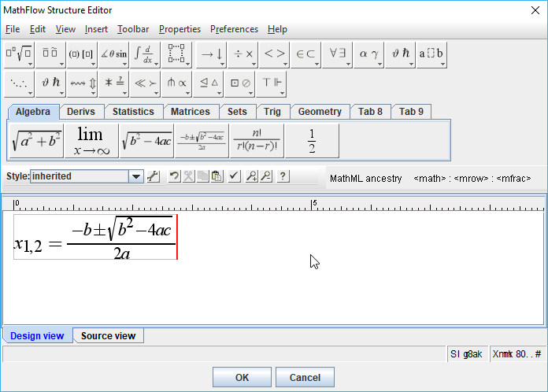Click the zoom in magnifier icon
The image size is (548, 392).
point(252,176)
